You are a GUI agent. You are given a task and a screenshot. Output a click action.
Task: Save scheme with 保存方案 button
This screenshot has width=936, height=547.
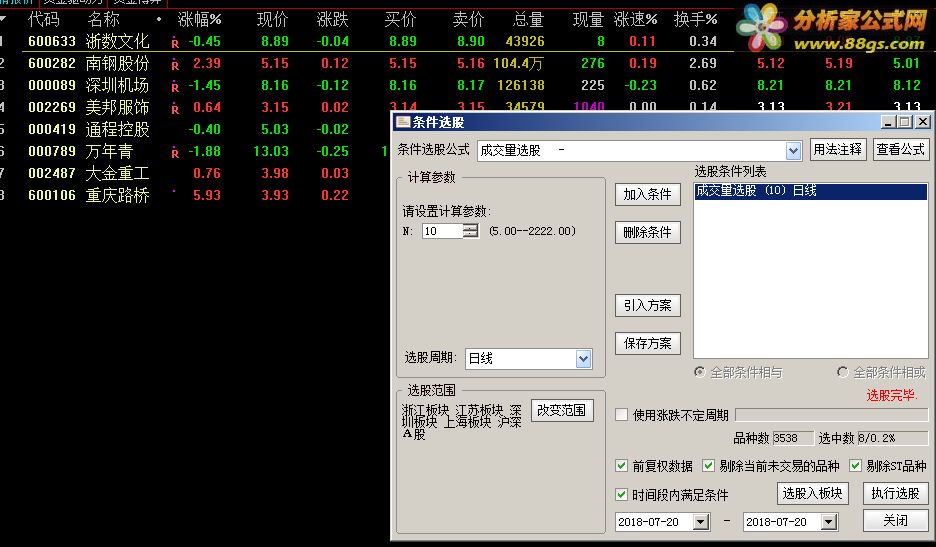pyautogui.click(x=648, y=343)
